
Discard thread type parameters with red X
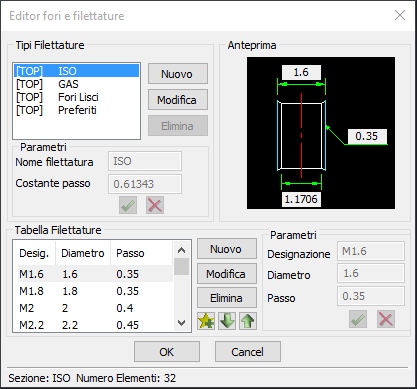pyautogui.click(x=155, y=205)
